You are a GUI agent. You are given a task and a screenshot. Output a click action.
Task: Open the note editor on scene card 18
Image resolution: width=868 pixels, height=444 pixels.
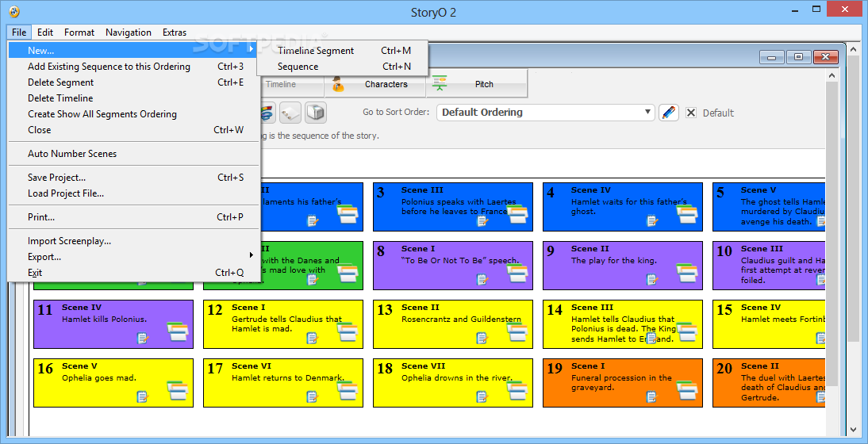[482, 397]
